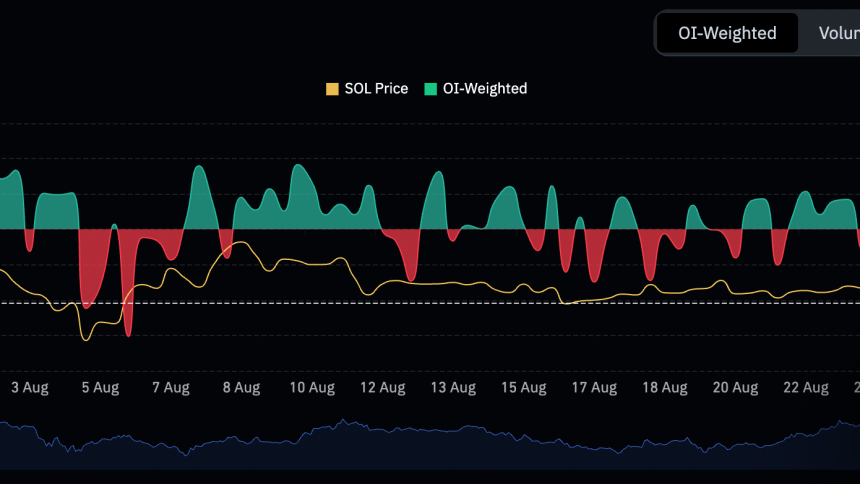
Task: Click the 5 Aug axis label
Action: click(100, 387)
